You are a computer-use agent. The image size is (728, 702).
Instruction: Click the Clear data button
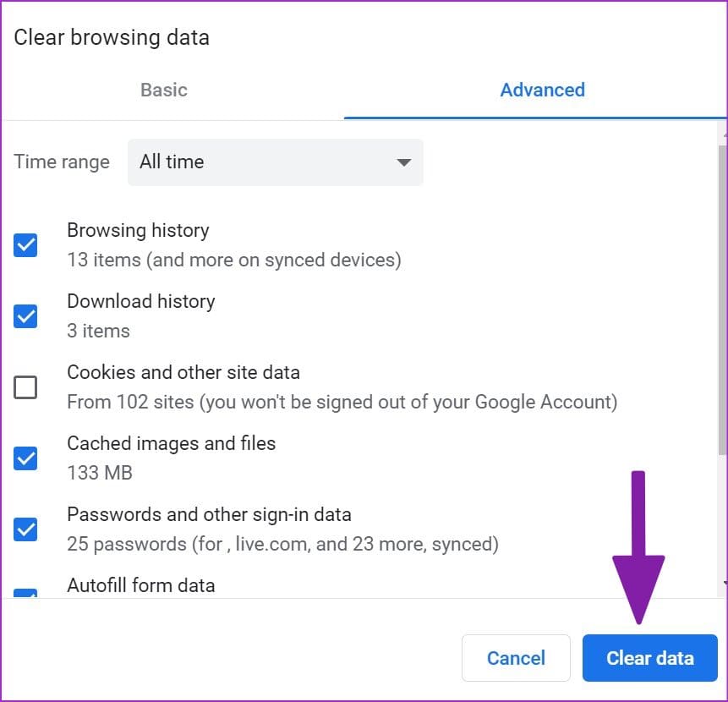[650, 658]
